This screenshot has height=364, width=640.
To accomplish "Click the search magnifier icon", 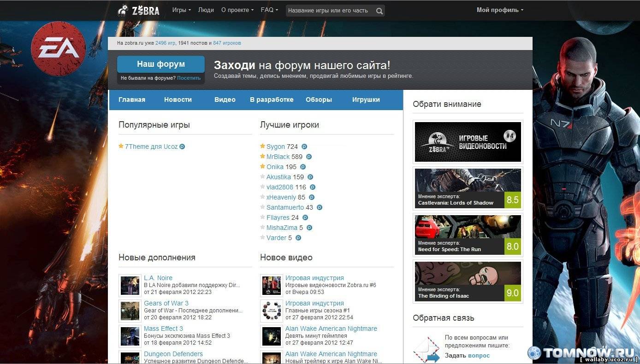I will tap(379, 11).
